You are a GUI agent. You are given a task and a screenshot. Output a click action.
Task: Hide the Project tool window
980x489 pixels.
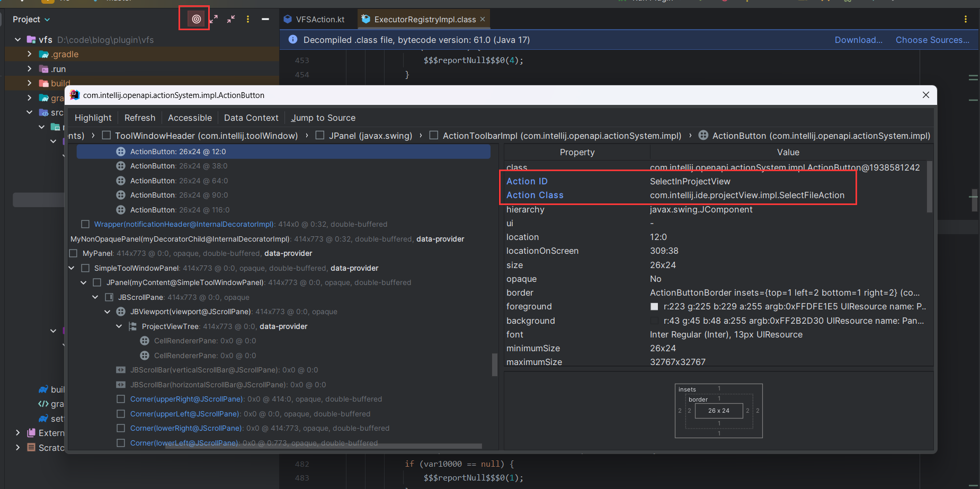tap(265, 19)
